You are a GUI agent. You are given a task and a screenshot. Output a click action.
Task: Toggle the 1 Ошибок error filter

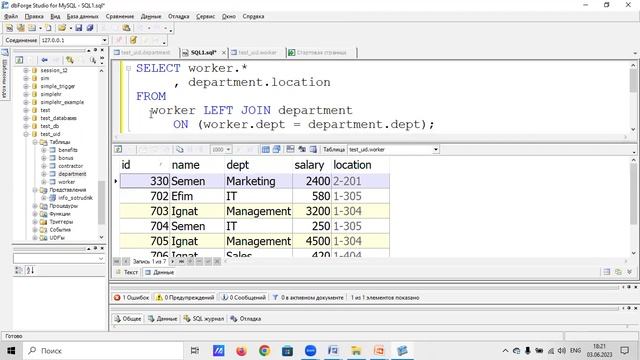click(131, 298)
